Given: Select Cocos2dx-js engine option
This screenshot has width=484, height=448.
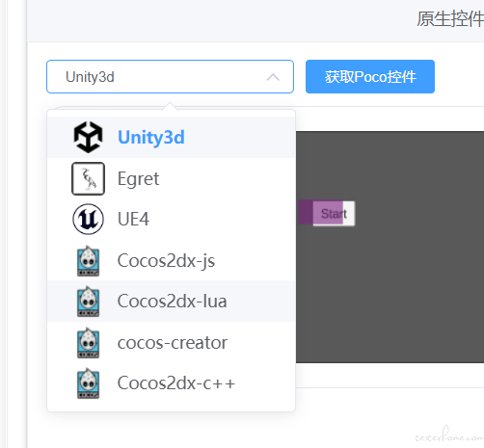Looking at the screenshot, I should pos(171,260).
